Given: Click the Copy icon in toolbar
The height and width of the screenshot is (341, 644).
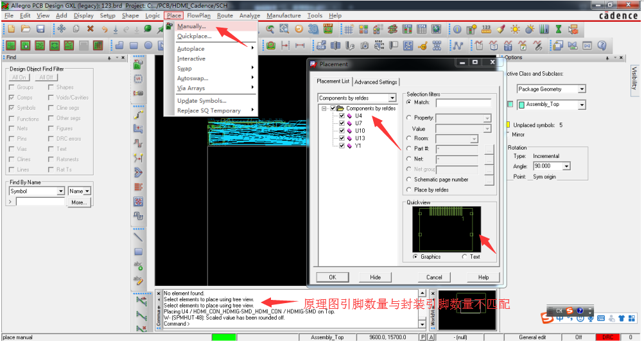Looking at the screenshot, I should 76,29.
